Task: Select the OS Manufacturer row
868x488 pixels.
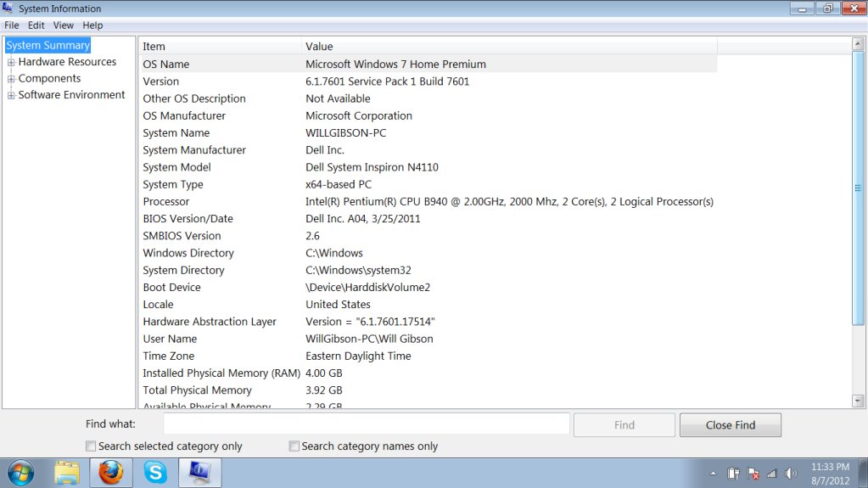Action: [429, 115]
